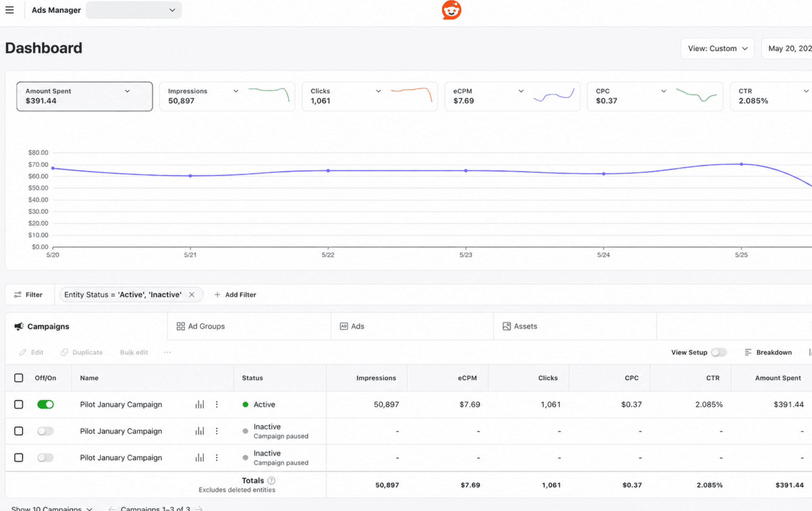Select the Amount Spent metric card

pos(84,96)
